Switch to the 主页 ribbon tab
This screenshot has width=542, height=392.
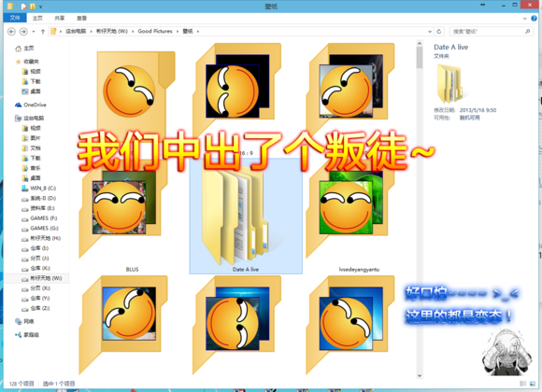(x=37, y=18)
